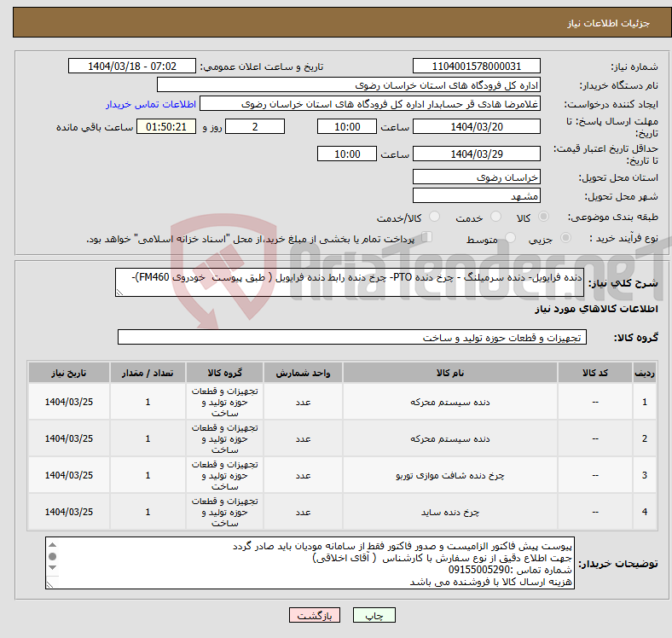Click the واحد شمارش column header
The image size is (672, 638).
pyautogui.click(x=303, y=373)
